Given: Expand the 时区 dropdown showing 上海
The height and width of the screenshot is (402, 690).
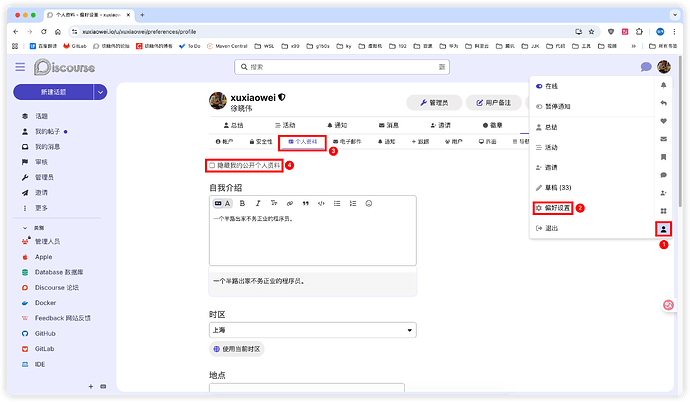Looking at the screenshot, I should (x=312, y=330).
